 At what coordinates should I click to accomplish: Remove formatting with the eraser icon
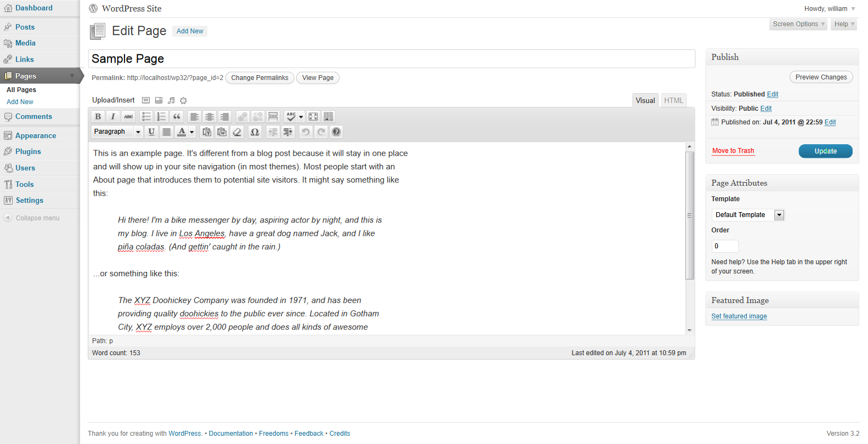[x=237, y=132]
